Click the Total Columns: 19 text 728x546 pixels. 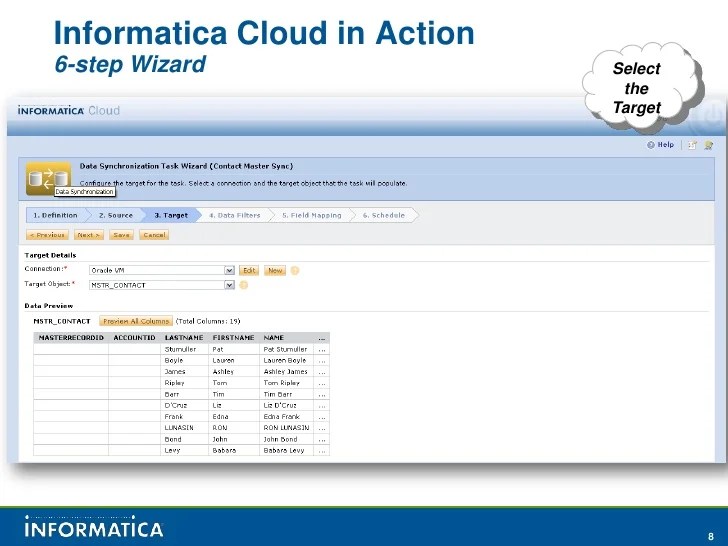pos(208,321)
